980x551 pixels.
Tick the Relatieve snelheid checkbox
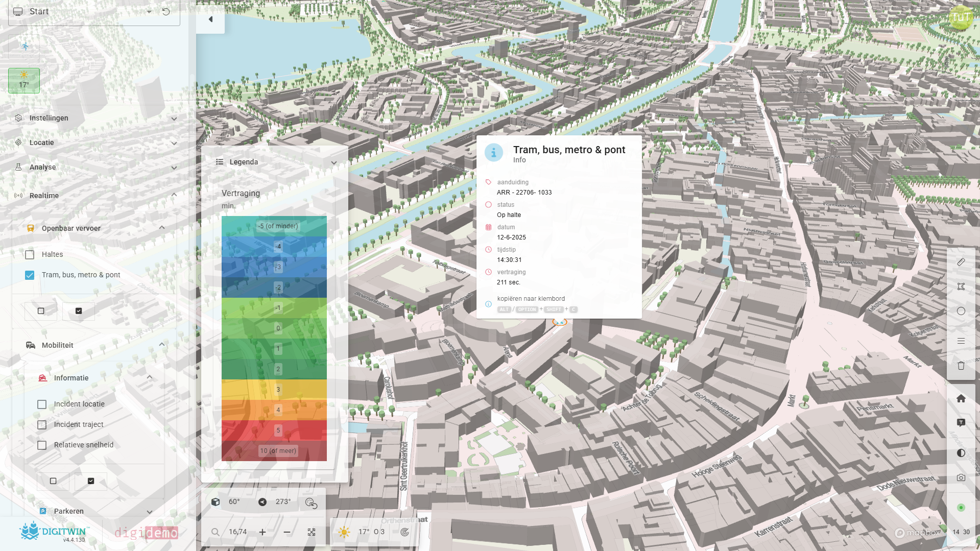pyautogui.click(x=42, y=445)
